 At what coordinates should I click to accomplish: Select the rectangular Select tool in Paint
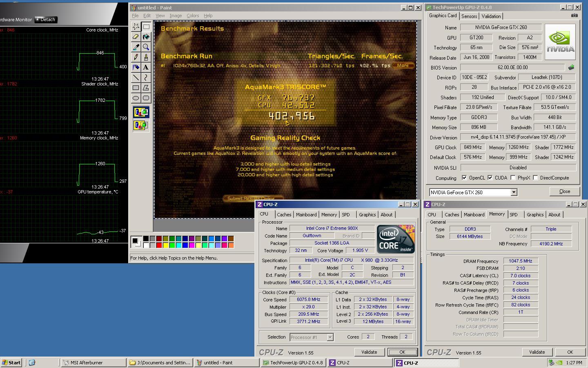[146, 27]
